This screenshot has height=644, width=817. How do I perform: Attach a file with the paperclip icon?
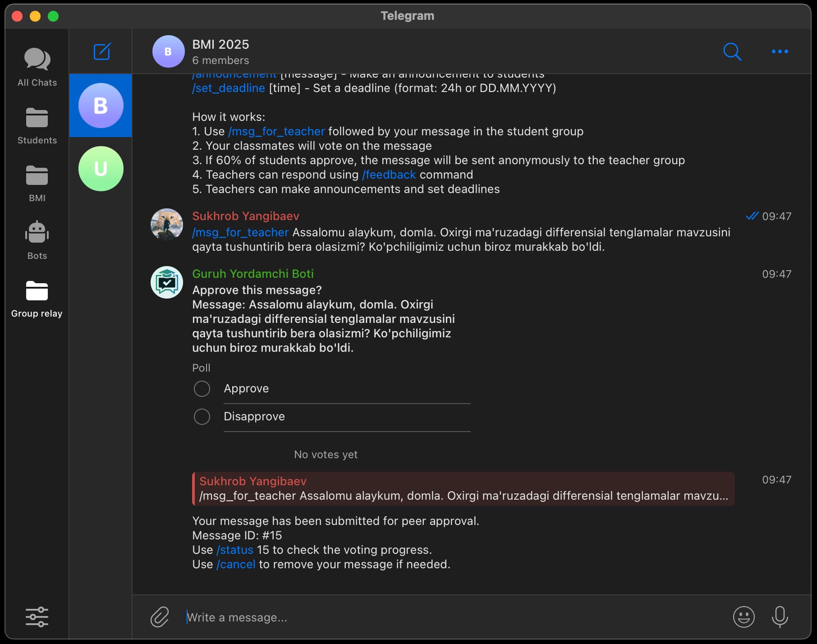point(160,617)
